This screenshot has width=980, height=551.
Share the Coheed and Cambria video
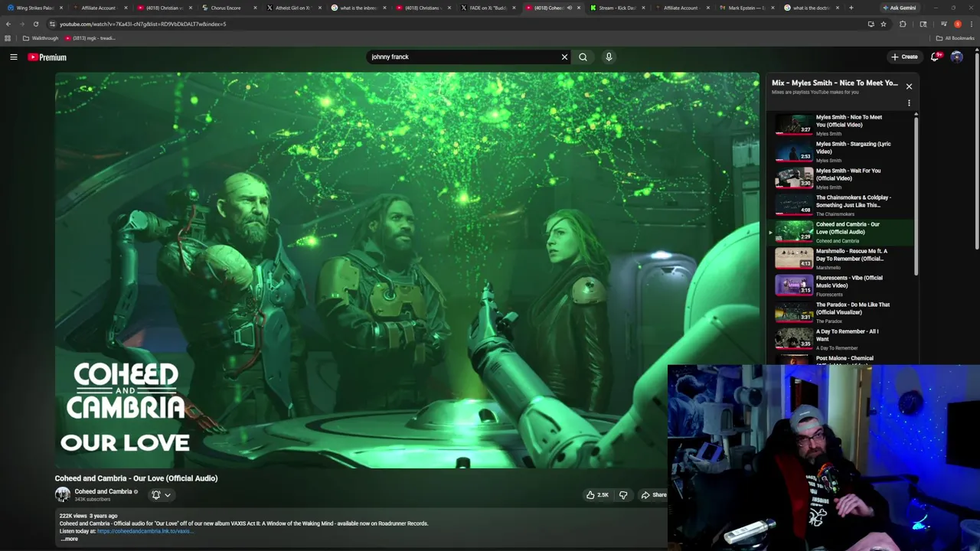tap(653, 495)
